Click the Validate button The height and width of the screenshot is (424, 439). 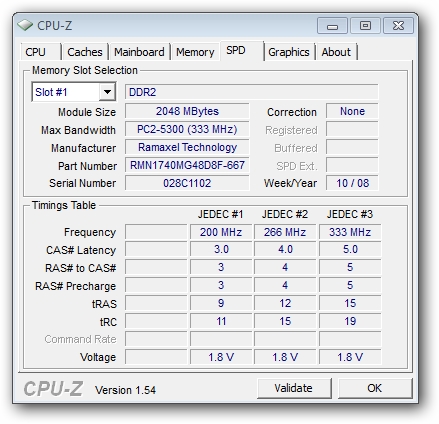(294, 388)
